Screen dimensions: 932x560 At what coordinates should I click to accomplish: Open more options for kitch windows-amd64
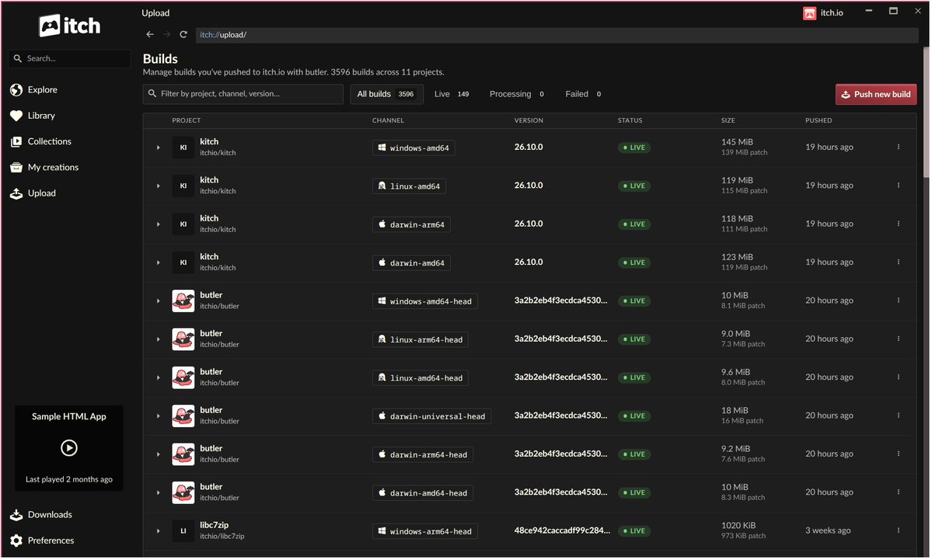click(x=899, y=148)
